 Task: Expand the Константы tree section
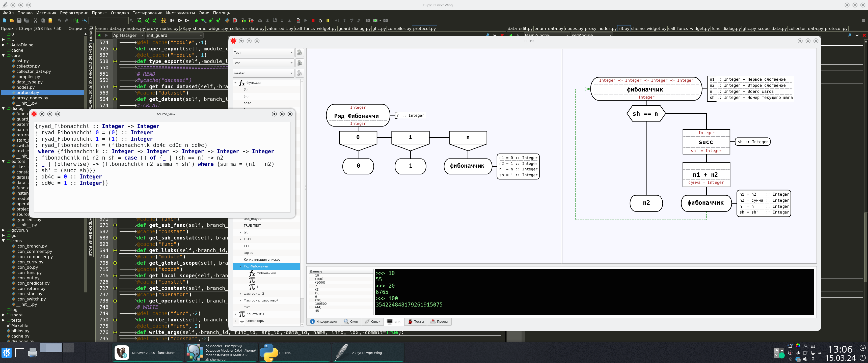pos(235,314)
